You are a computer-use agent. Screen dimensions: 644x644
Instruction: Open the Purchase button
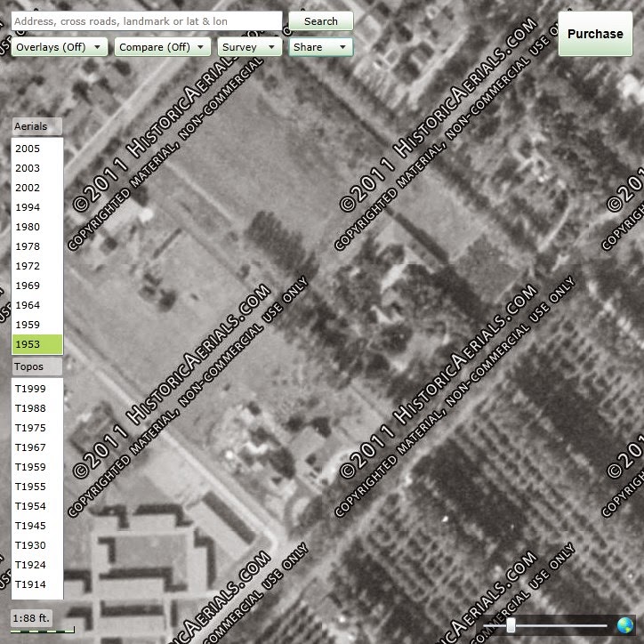point(595,34)
